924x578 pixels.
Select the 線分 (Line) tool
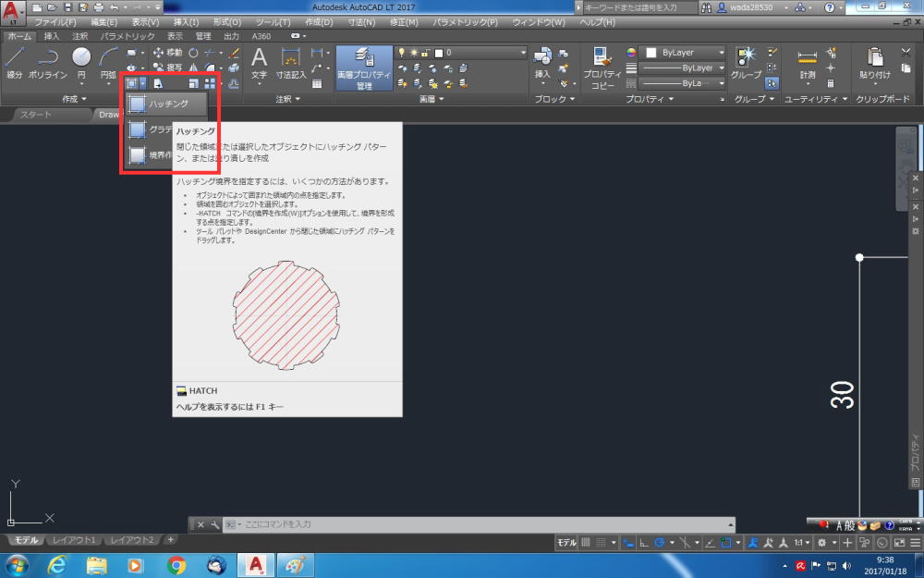[14, 63]
